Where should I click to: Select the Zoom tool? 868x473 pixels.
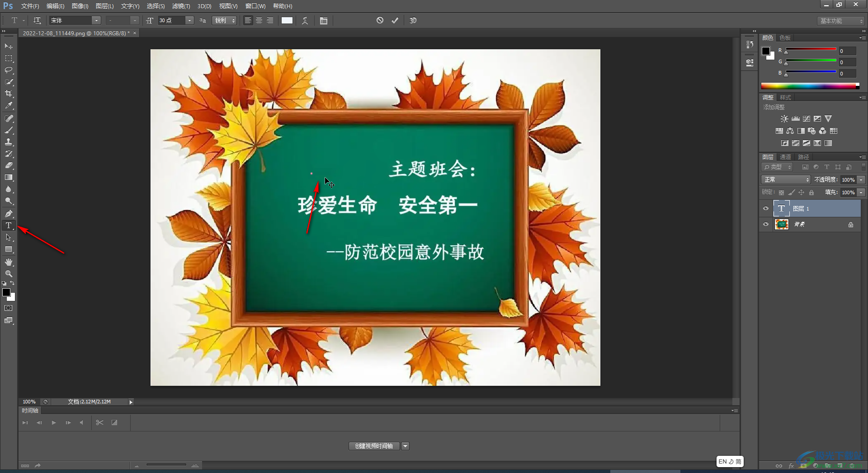point(9,274)
